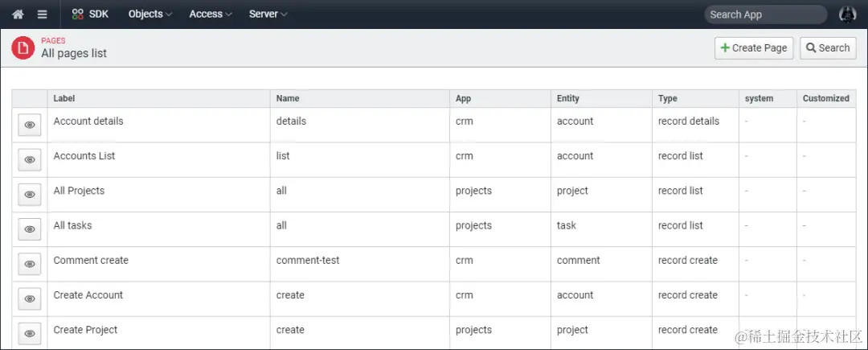Click eye icon for Create Account row
This screenshot has height=350, width=868.
pyautogui.click(x=30, y=299)
